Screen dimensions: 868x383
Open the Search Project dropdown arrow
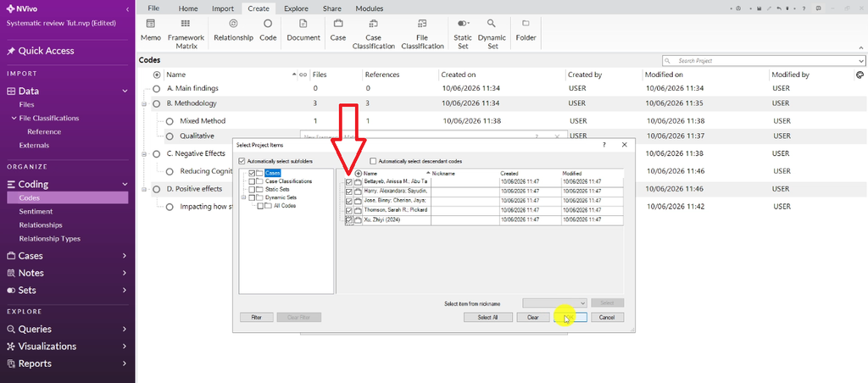tap(861, 61)
